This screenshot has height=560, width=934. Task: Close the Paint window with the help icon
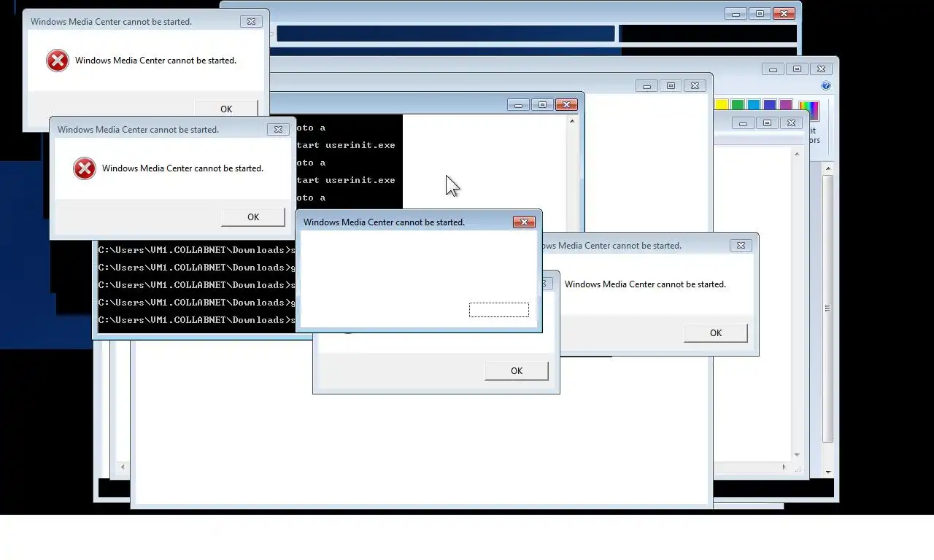[x=821, y=69]
